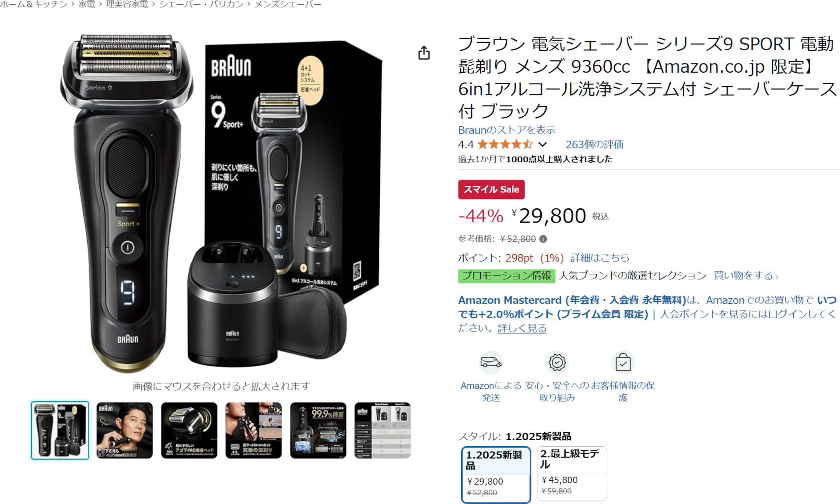Click the share icon beside product image
Viewport: 840px width, 504px height.
423,53
